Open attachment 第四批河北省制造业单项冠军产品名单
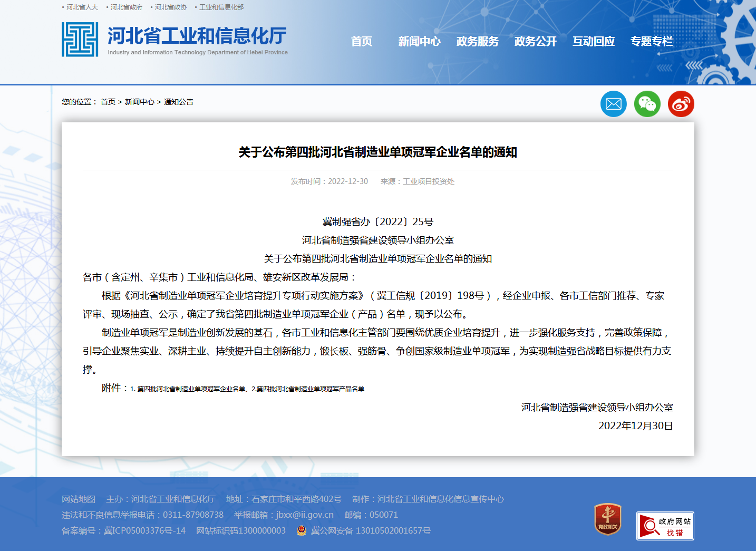Screen dimensions: 756x551 (x=311, y=389)
